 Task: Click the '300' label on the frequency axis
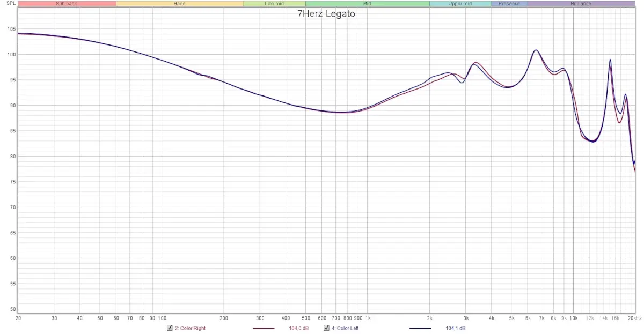pyautogui.click(x=260, y=318)
